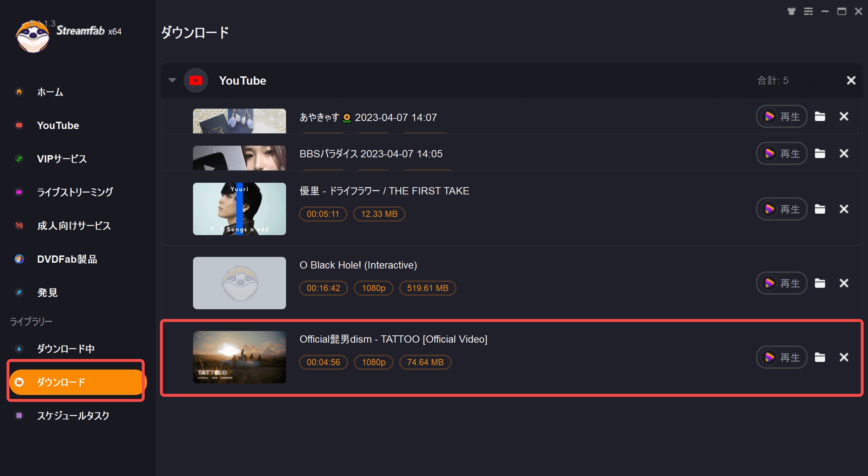Click the title BBSパラダイス 2023-04-07 14:05

tap(371, 154)
